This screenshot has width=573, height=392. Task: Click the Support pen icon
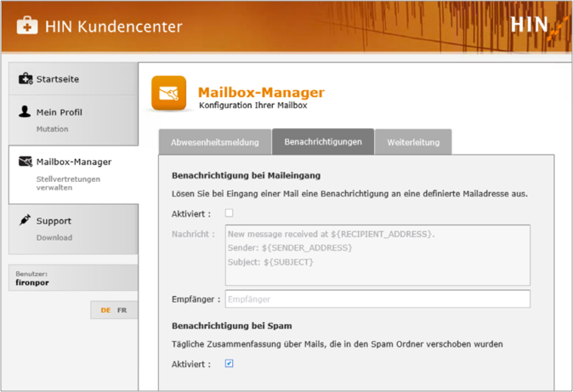[x=25, y=219]
